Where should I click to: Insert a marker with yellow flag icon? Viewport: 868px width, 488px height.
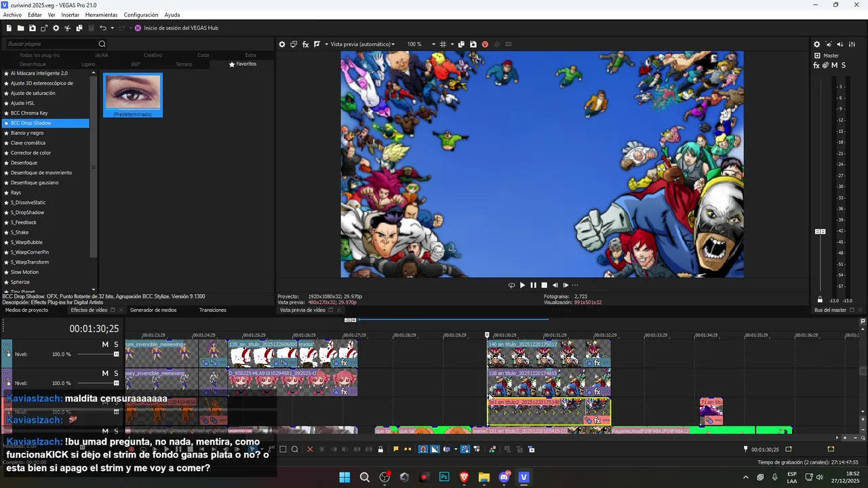[396, 449]
